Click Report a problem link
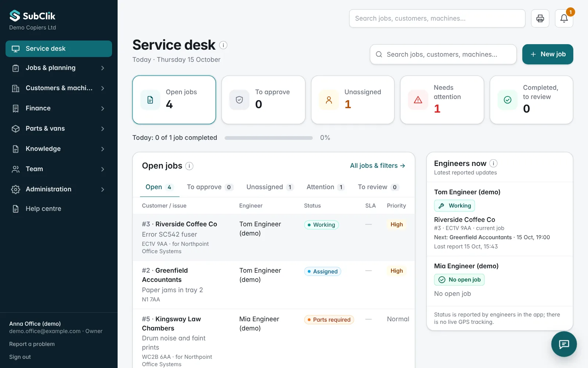 click(32, 344)
